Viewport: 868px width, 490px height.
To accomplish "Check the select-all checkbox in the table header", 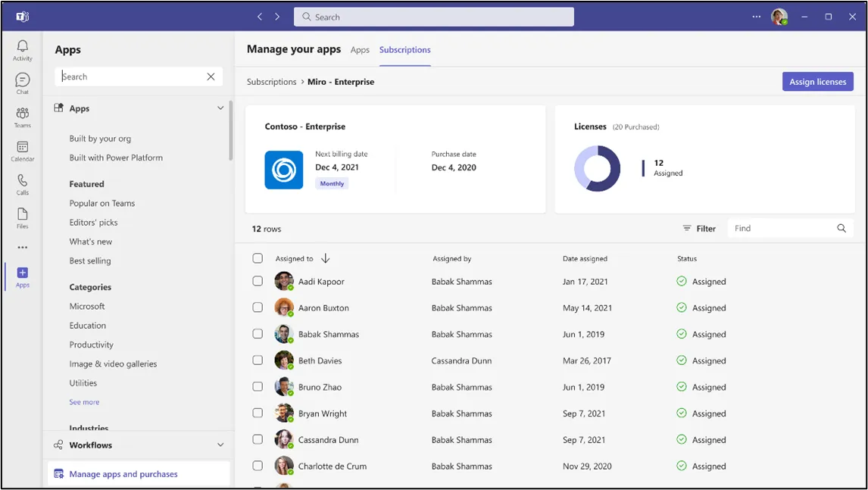I will tap(258, 258).
